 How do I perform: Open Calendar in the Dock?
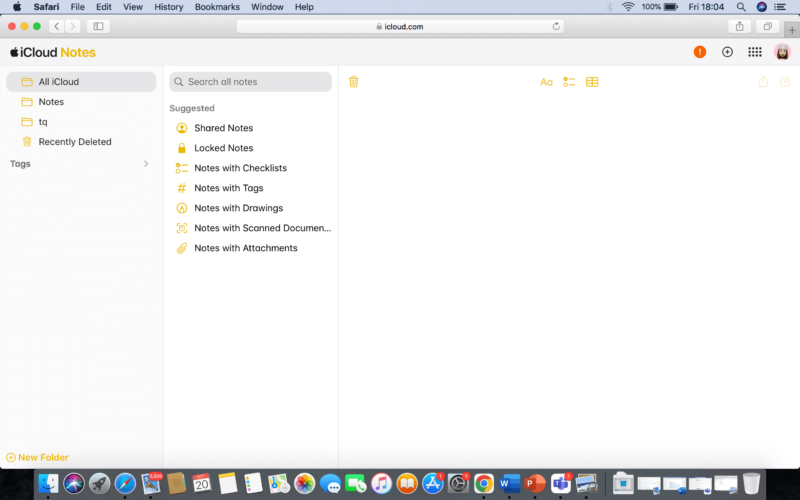tap(202, 483)
